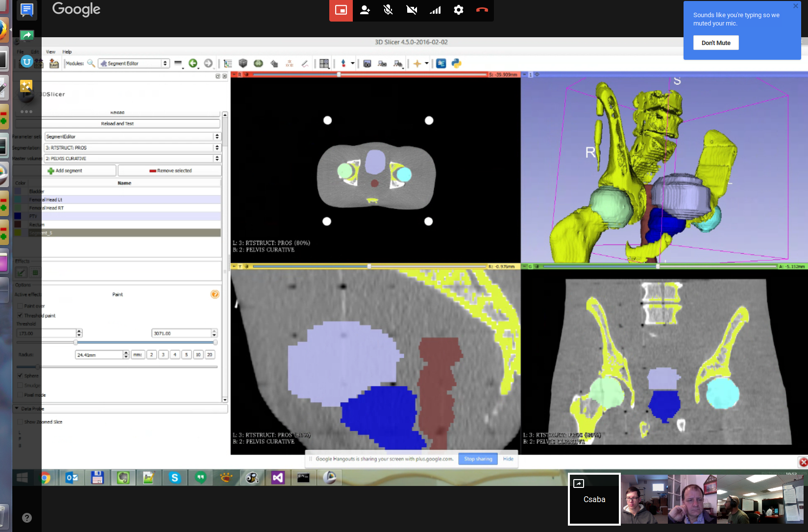
Task: Open the Python interactor from the toolbar
Action: tap(456, 63)
